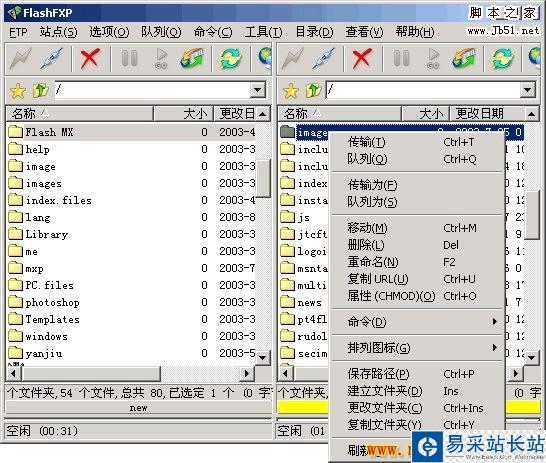Open the 站点(S) menu

(x=58, y=32)
